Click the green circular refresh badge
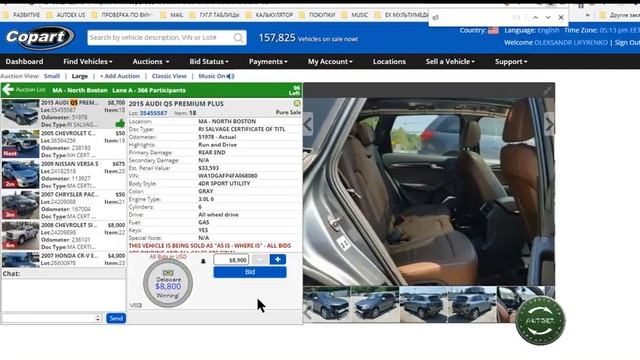The width and height of the screenshot is (640, 360). 540,321
